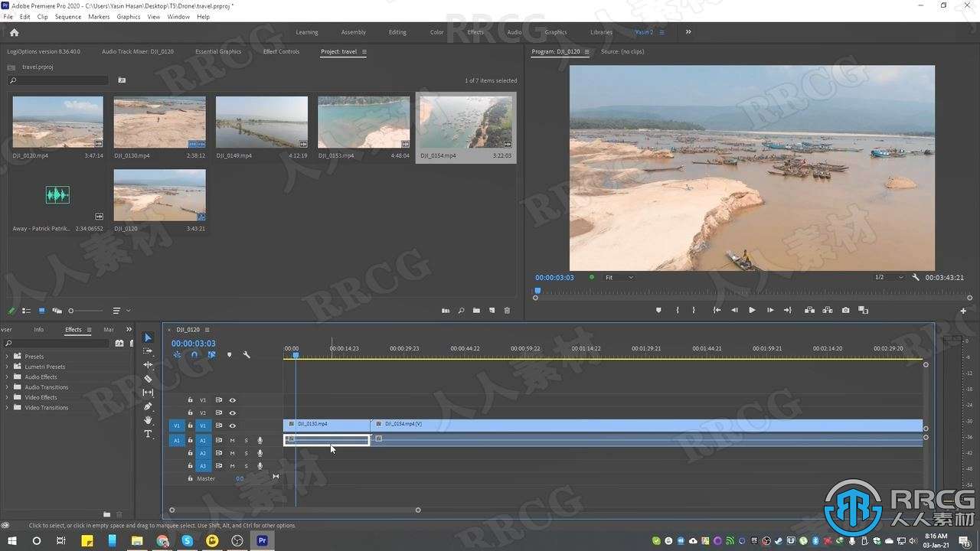The width and height of the screenshot is (980, 551).
Task: Select the Pen tool
Action: [x=148, y=406]
